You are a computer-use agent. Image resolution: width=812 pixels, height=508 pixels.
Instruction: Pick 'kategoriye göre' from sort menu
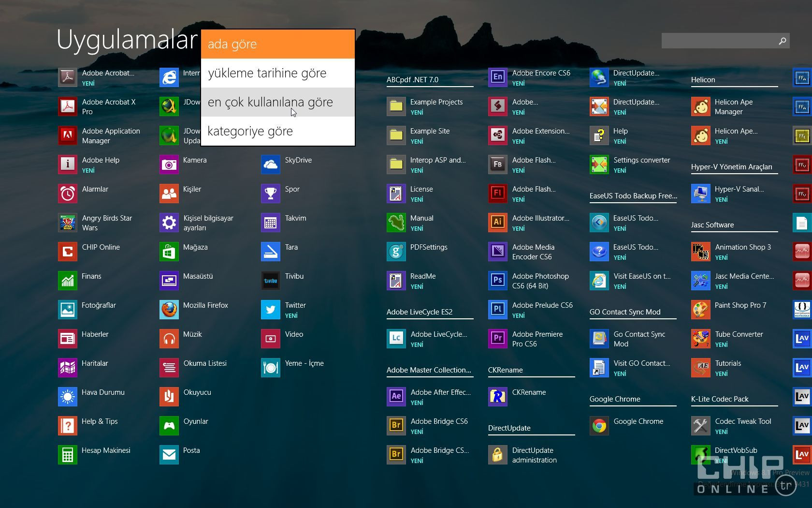click(278, 131)
